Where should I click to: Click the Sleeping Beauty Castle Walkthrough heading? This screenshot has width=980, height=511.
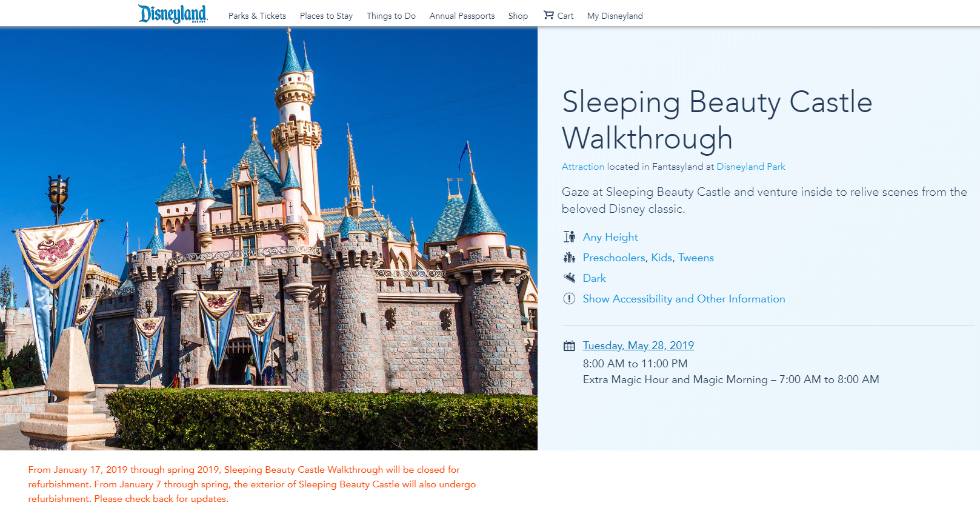[717, 120]
